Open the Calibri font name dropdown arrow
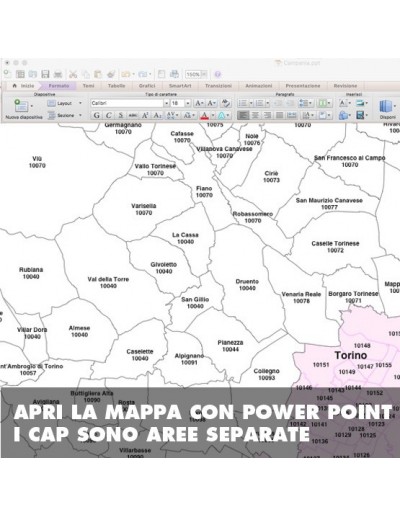Viewport: 400px width, 517px height. tap(166, 103)
